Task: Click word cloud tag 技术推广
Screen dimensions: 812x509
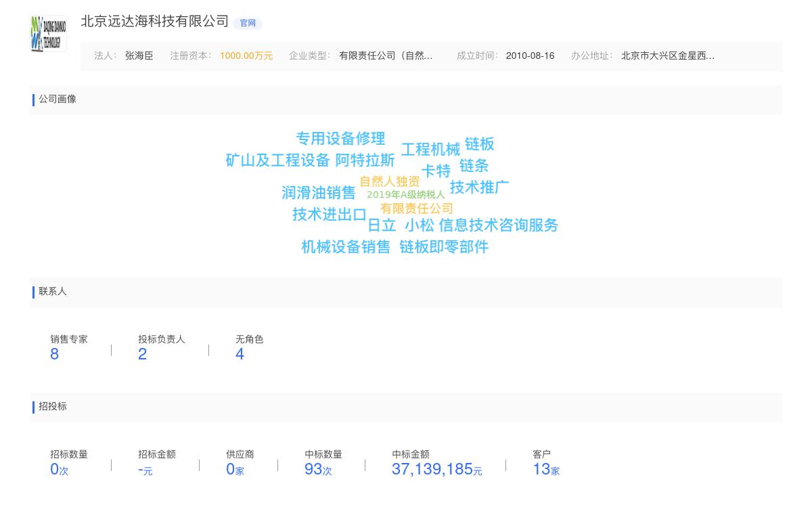Action: pos(479,187)
